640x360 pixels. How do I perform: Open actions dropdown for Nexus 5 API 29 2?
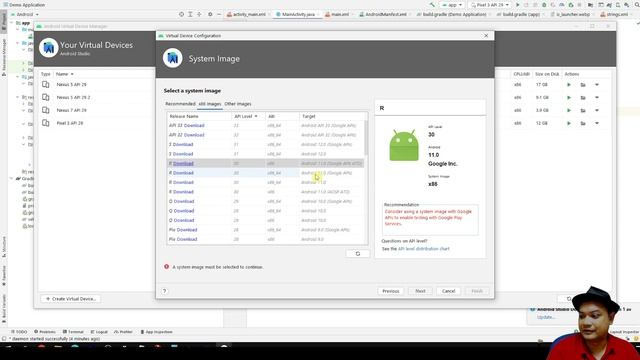(597, 98)
